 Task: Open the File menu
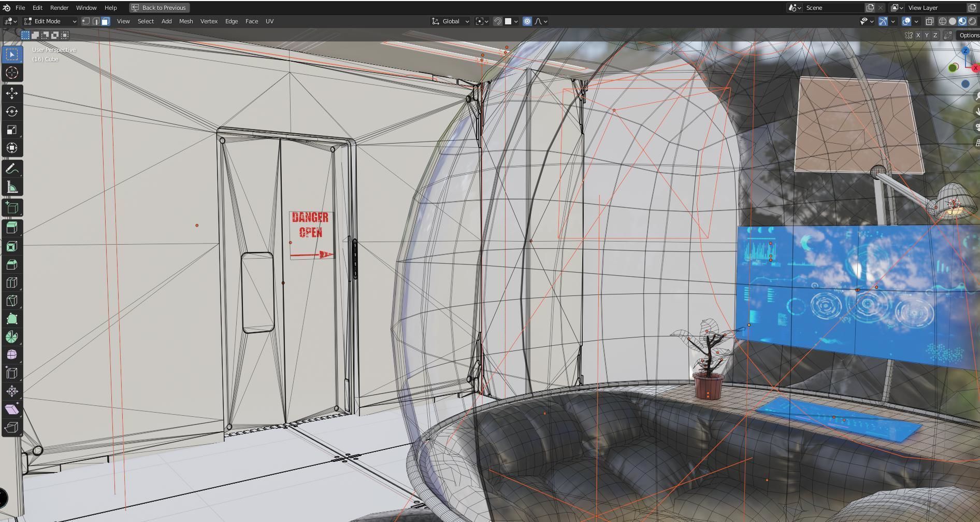click(20, 8)
